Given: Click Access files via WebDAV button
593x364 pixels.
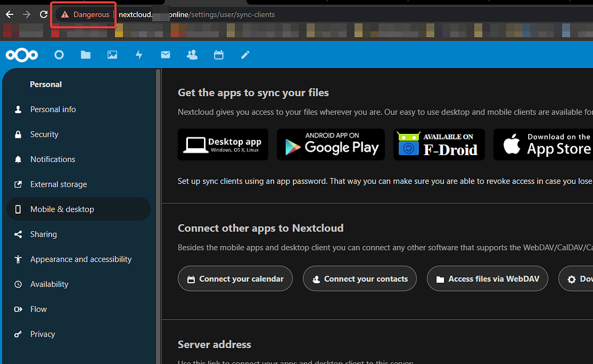Looking at the screenshot, I should 488,279.
